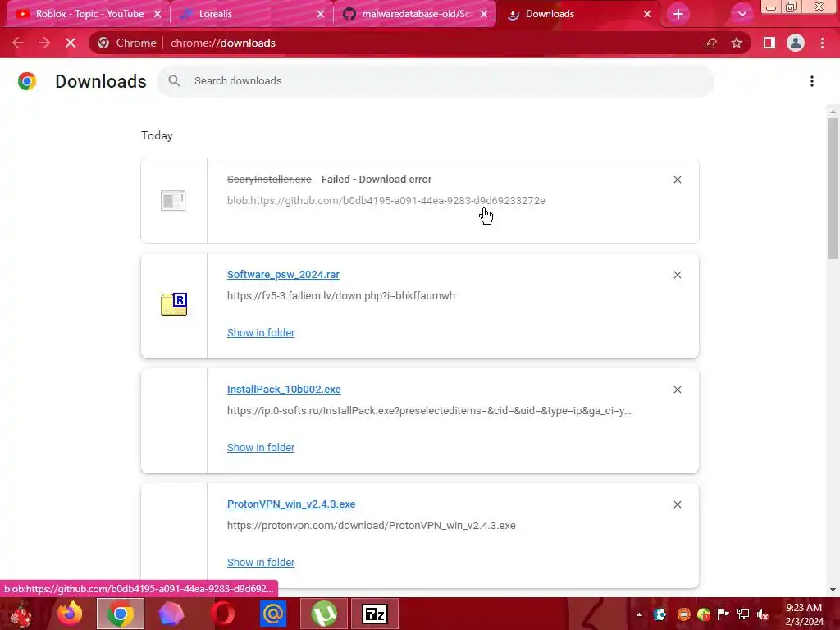Share this page icon
Screen dimensions: 840x630
(x=710, y=43)
